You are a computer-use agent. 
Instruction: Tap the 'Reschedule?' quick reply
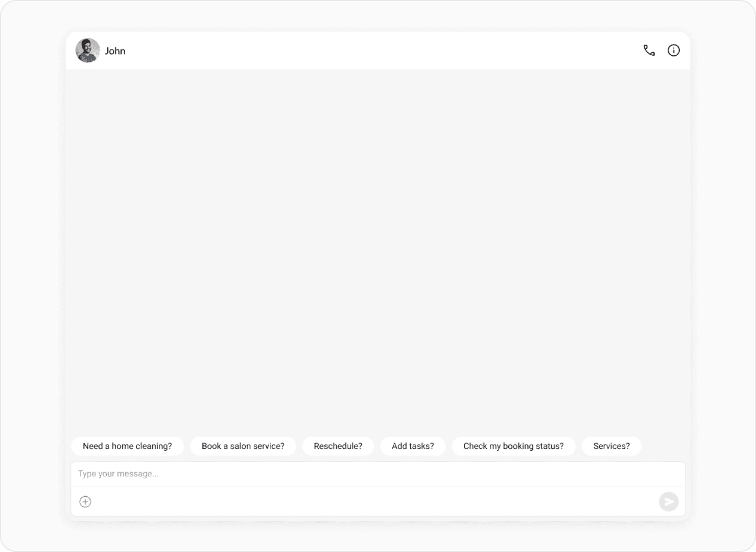point(338,446)
